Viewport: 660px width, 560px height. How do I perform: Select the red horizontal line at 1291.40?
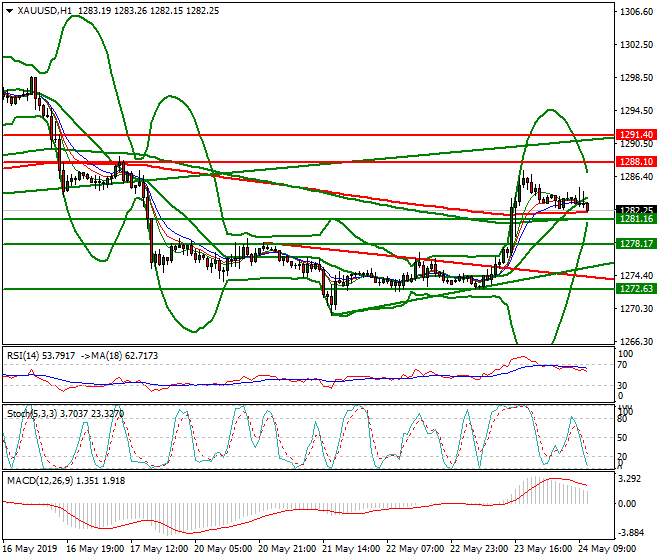coord(309,135)
